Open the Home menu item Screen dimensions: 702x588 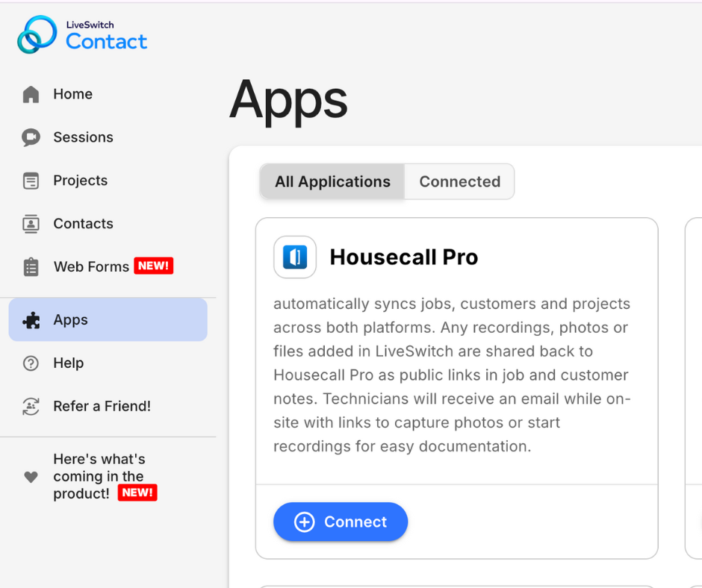point(108,95)
